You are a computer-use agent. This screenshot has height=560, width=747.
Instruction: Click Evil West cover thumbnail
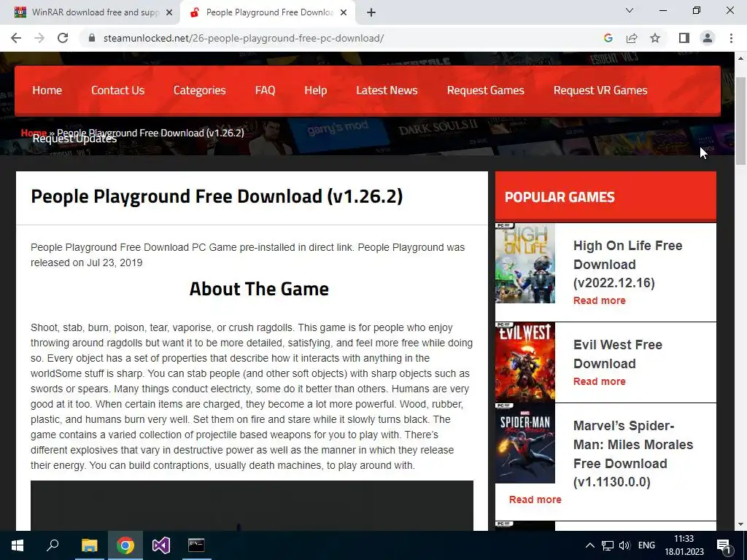coord(525,362)
